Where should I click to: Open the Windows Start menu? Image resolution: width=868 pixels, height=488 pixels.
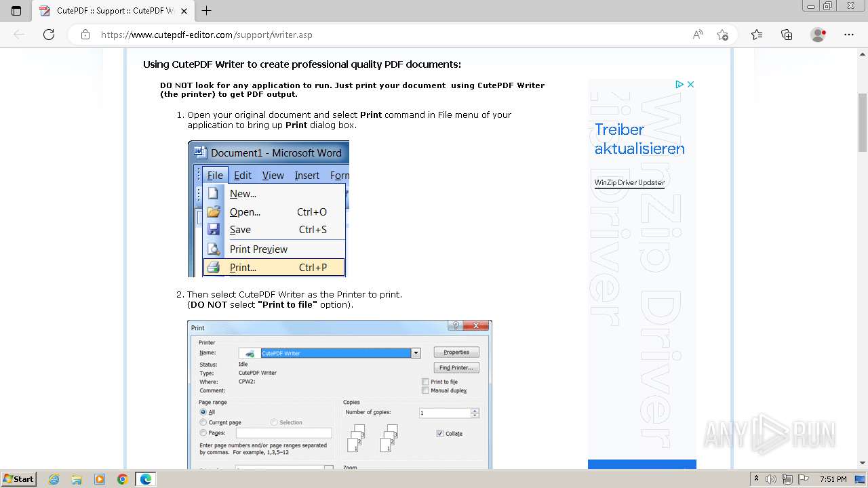[x=18, y=479]
